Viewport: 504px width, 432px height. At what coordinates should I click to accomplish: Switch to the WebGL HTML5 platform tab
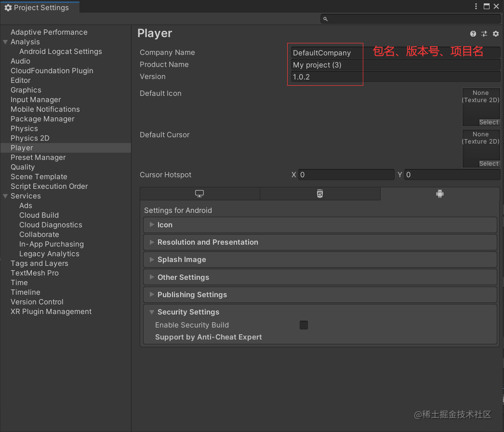(320, 194)
